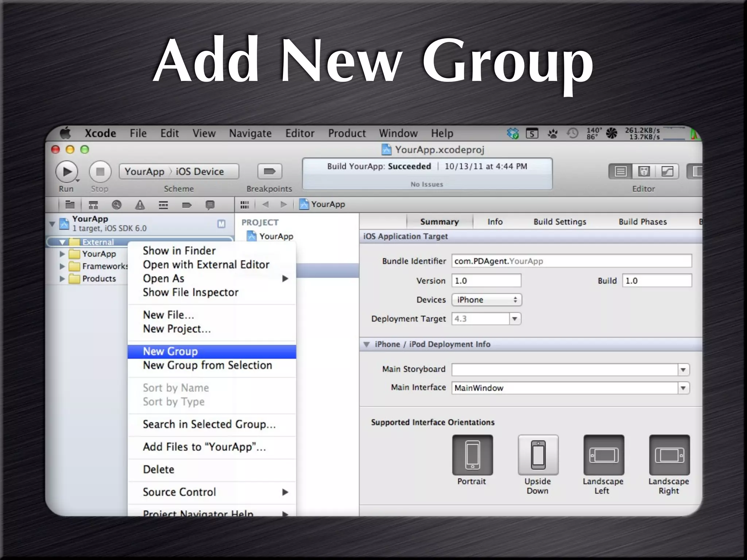Select the Products folder
This screenshot has width=747, height=560.
tap(93, 279)
